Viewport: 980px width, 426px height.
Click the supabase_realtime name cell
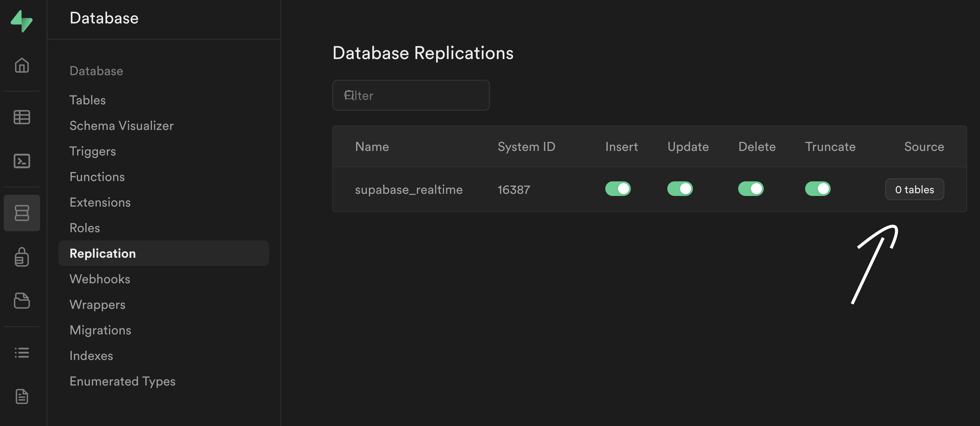(408, 190)
